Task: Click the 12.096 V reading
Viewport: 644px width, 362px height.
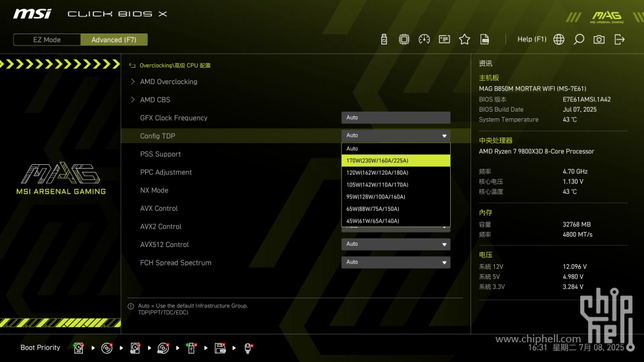Action: tap(574, 267)
